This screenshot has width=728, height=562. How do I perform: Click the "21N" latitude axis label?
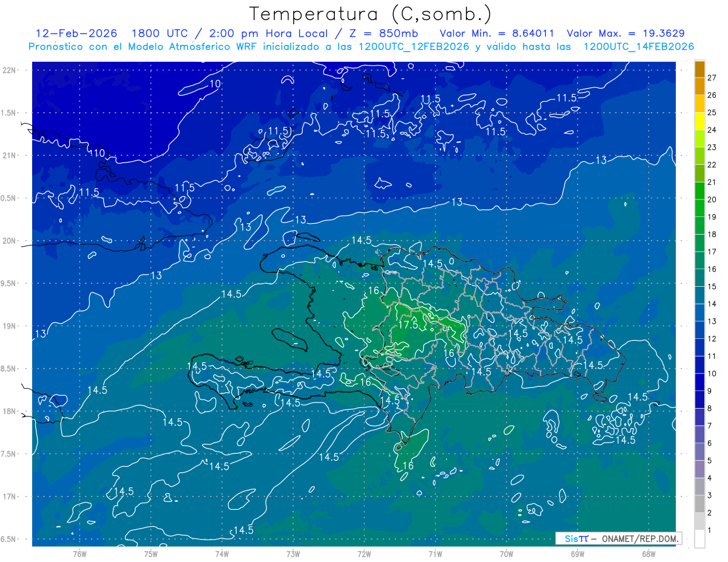9,155
